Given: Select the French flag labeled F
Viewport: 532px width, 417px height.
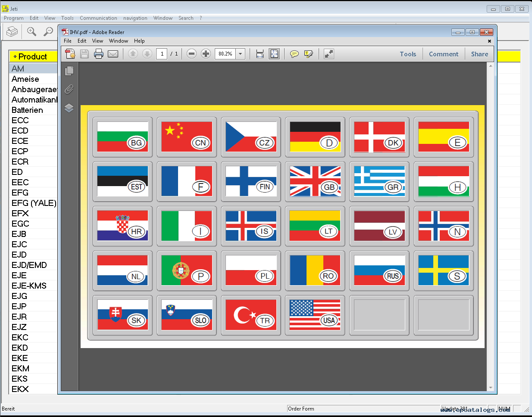Looking at the screenshot, I should point(187,181).
